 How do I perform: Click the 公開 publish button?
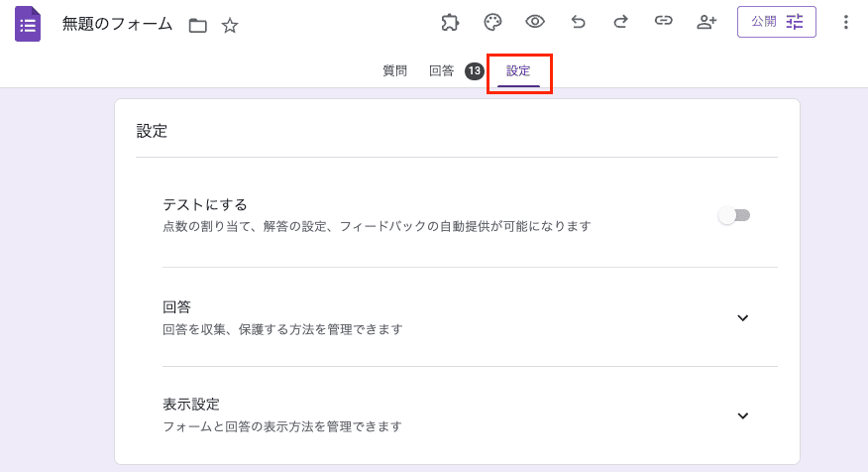[x=776, y=22]
